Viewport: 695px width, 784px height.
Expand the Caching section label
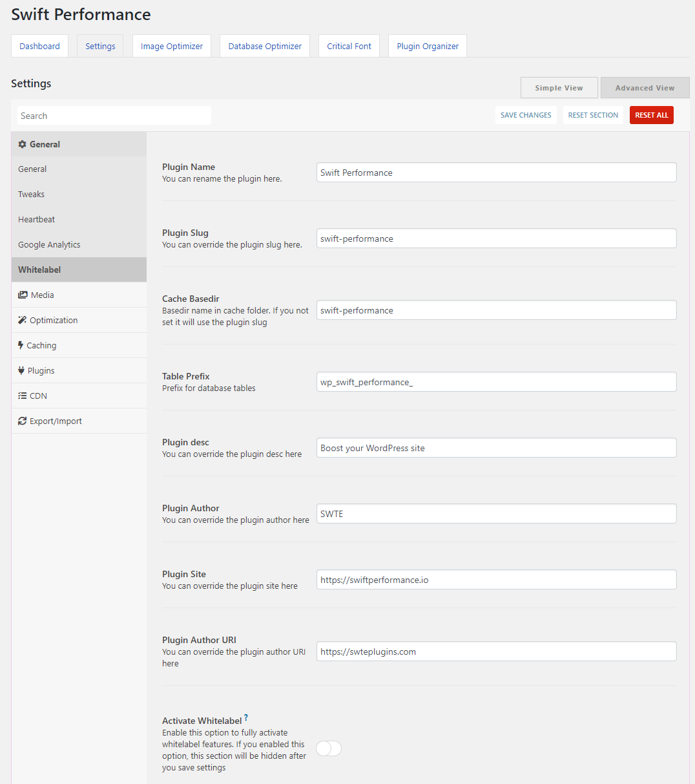[41, 345]
